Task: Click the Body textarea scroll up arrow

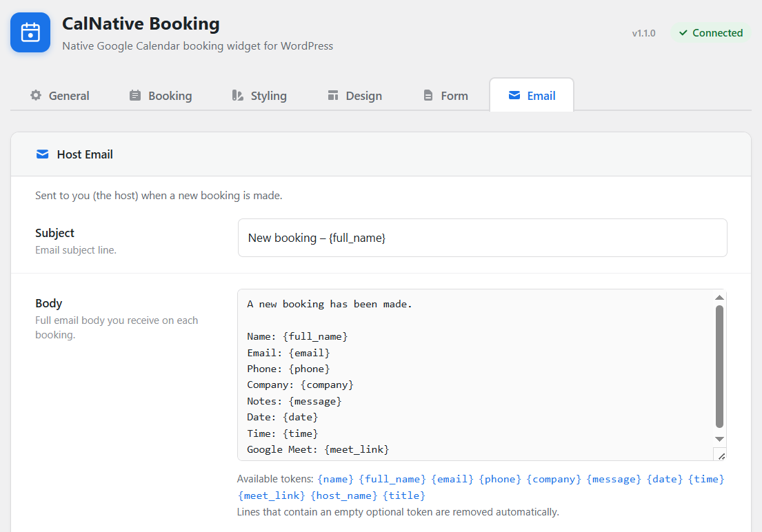Action: 719,297
